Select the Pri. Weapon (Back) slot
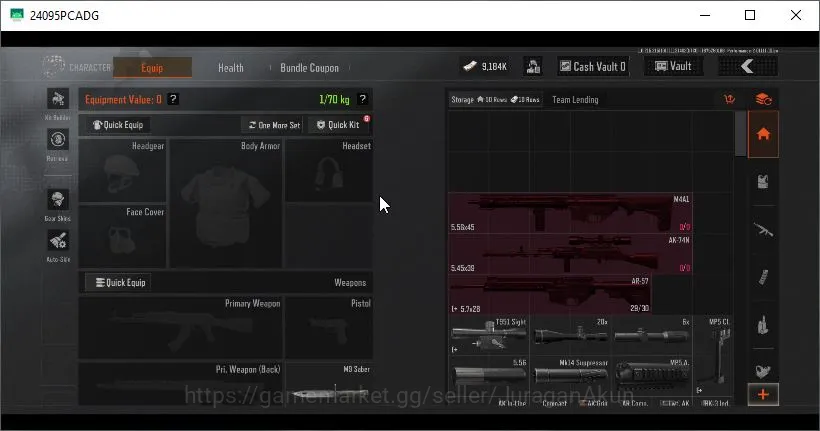The width and height of the screenshot is (820, 431). 180,384
